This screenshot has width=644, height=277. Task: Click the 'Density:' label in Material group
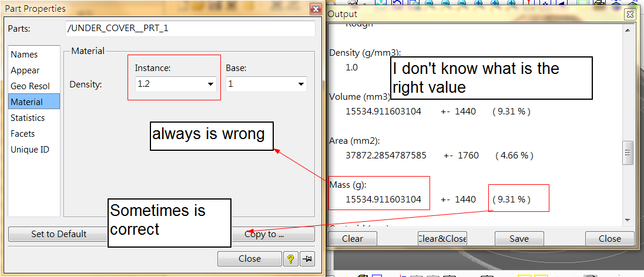pyautogui.click(x=86, y=85)
